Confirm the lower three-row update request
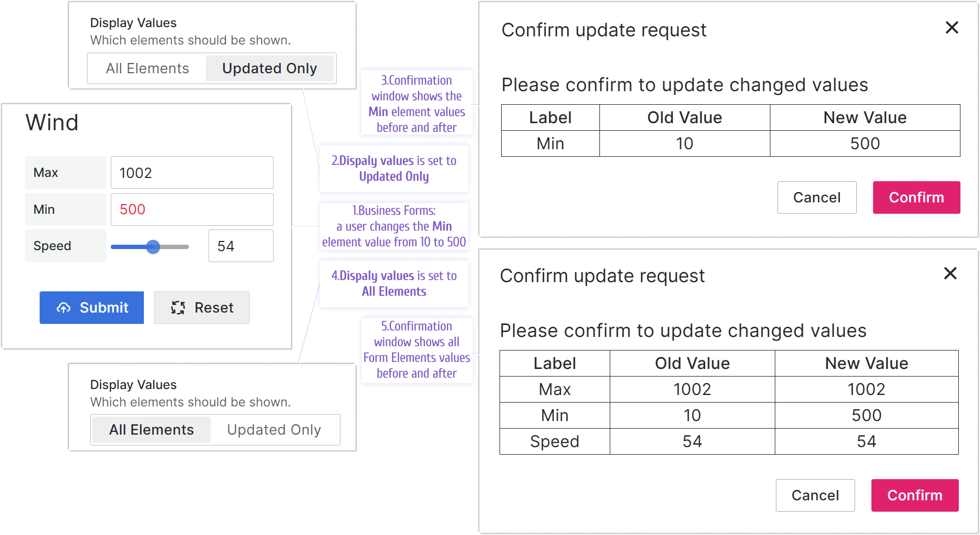Image resolution: width=980 pixels, height=535 pixels. pyautogui.click(x=915, y=495)
